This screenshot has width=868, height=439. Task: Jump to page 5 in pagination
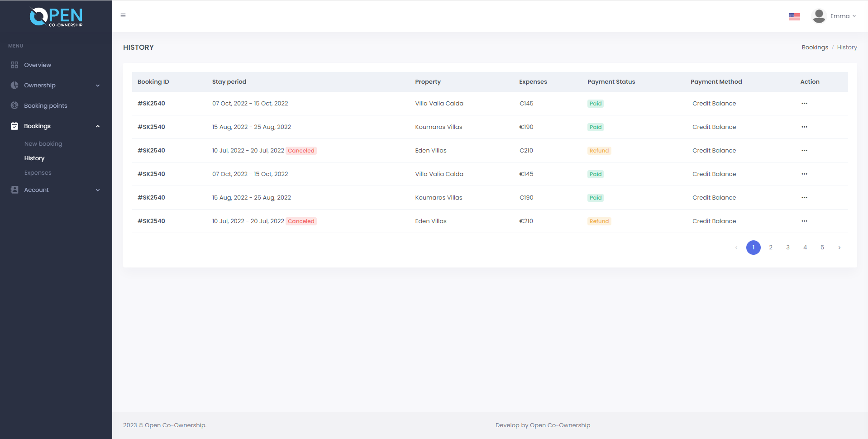[822, 248]
